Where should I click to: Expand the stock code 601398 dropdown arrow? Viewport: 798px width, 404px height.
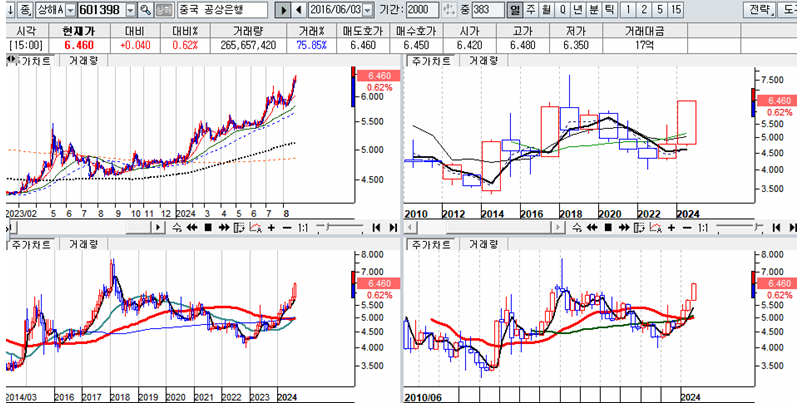(x=129, y=9)
